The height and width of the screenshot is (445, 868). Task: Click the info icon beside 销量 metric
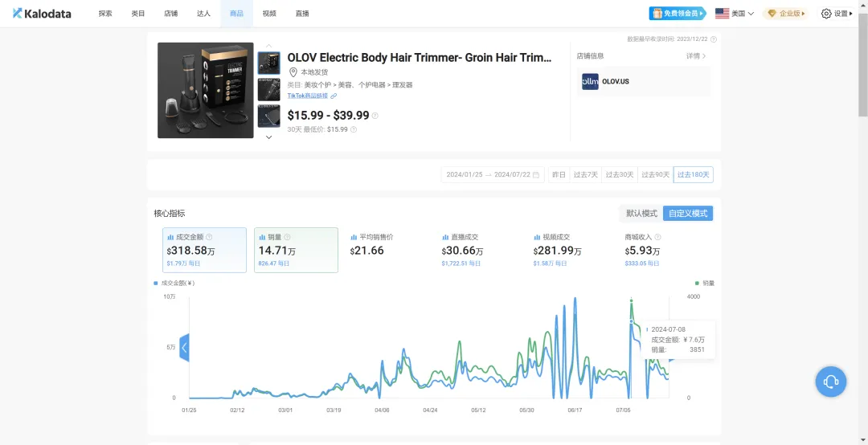[287, 237]
